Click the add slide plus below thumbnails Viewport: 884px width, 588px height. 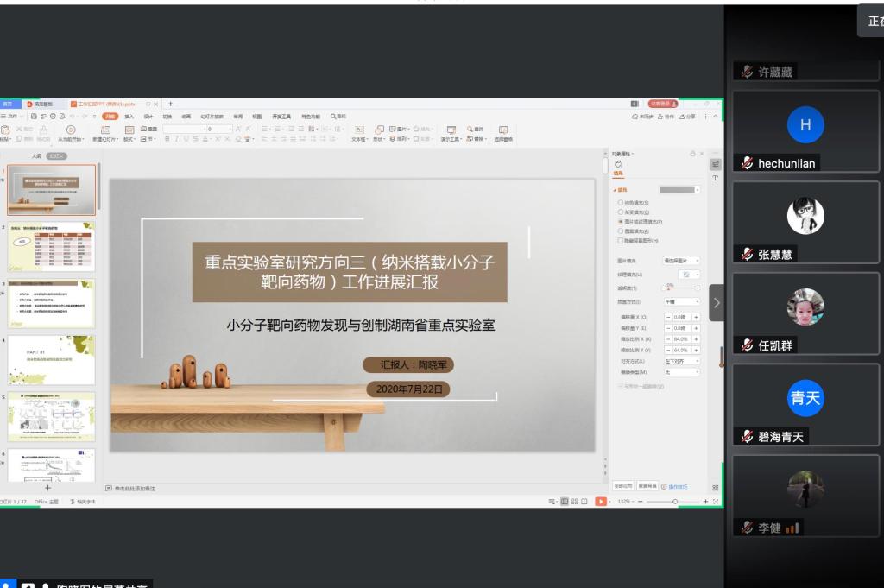[x=47, y=488]
